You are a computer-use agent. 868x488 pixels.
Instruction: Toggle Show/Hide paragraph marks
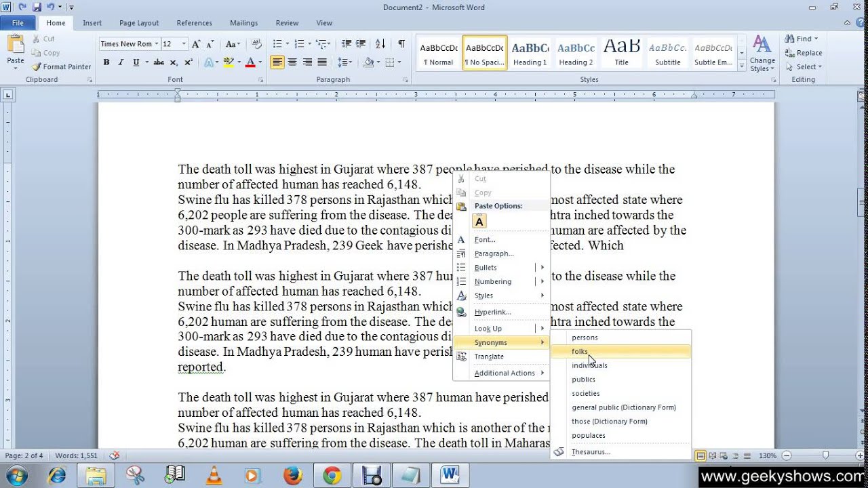[401, 44]
